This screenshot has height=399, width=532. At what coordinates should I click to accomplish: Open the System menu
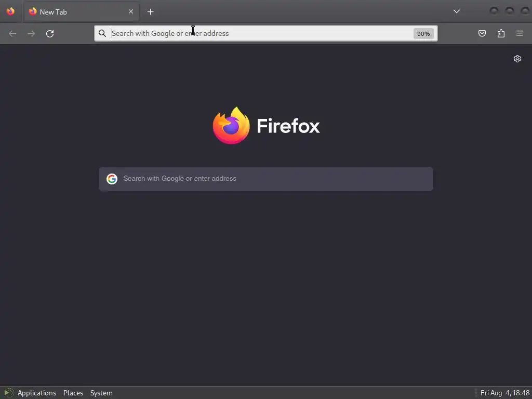pos(101,393)
